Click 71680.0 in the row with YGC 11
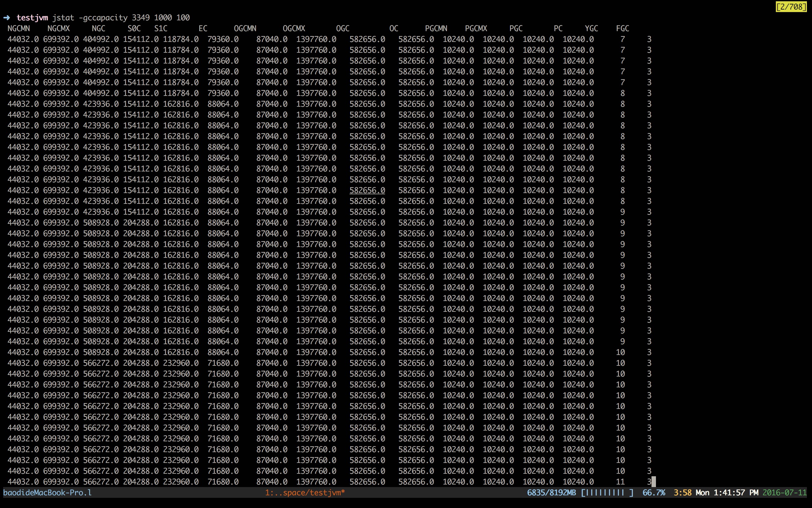 [x=223, y=482]
